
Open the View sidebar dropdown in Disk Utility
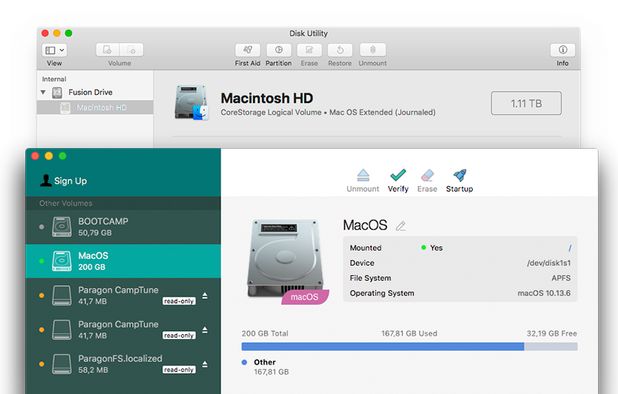(54, 50)
